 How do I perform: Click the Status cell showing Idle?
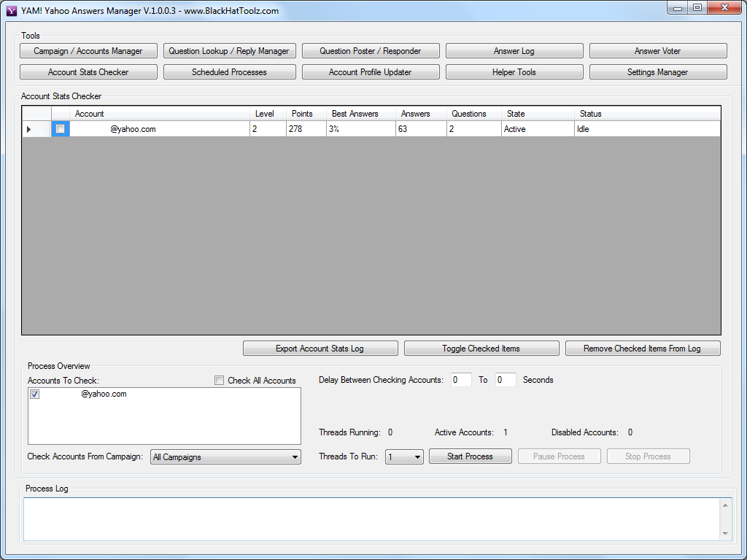pos(648,129)
